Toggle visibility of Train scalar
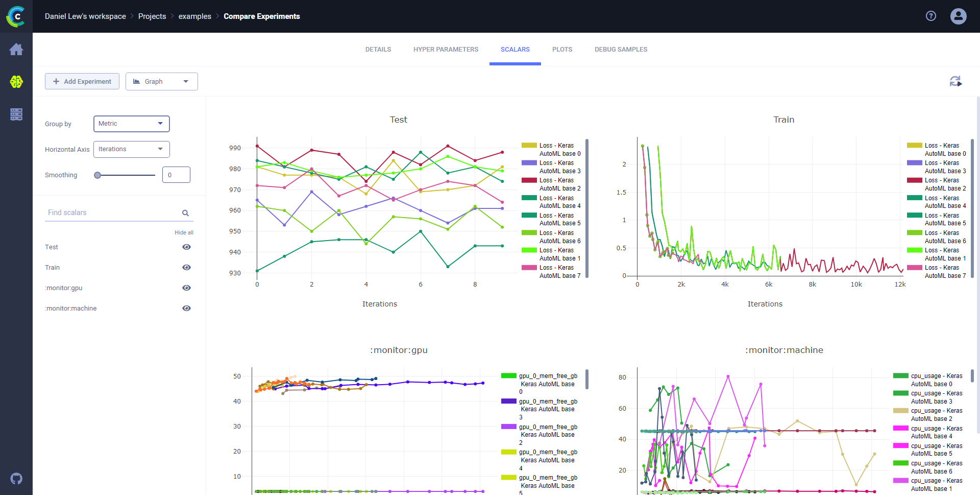980x495 pixels. [187, 268]
